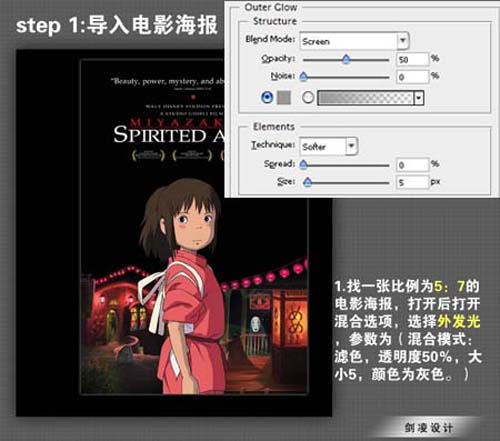Open the Blend Mode dropdown arrow

403,41
